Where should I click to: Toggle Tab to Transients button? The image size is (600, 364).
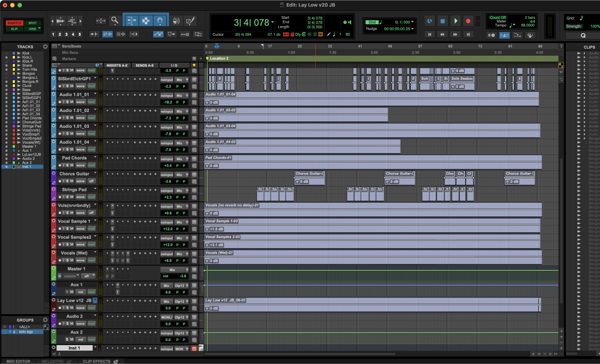pyautogui.click(x=94, y=34)
